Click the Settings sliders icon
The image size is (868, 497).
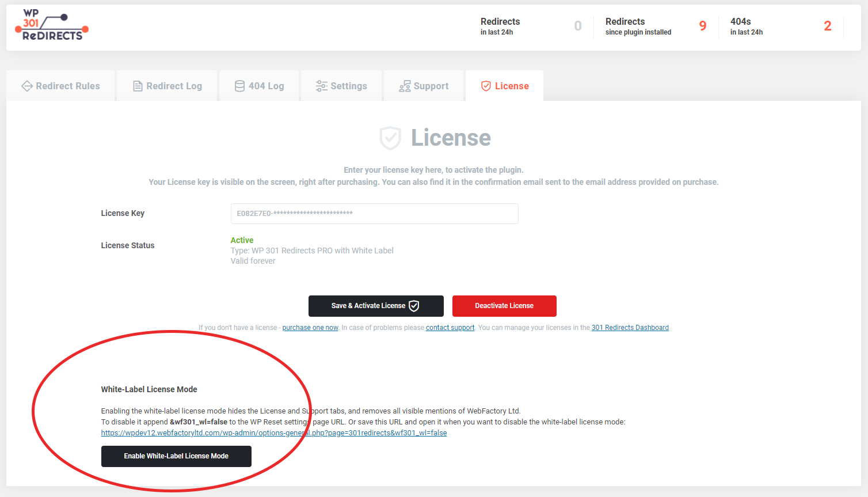pos(321,86)
